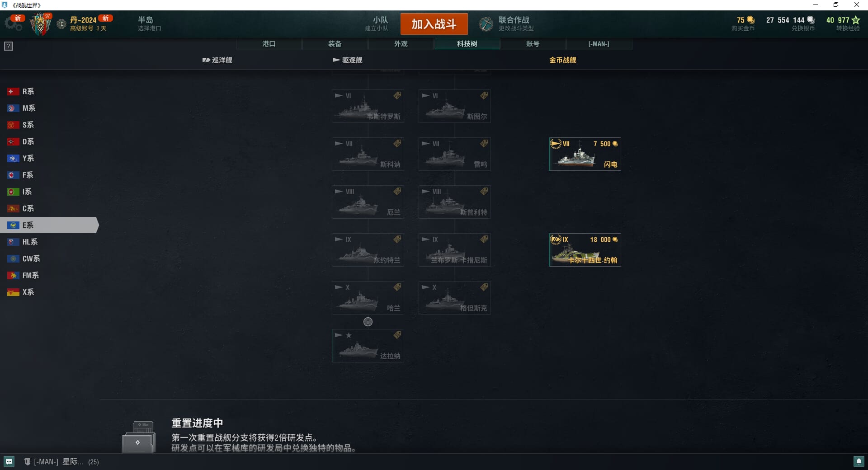This screenshot has height=470, width=868.
Task: Switch to the 装备 tab
Action: coord(335,44)
